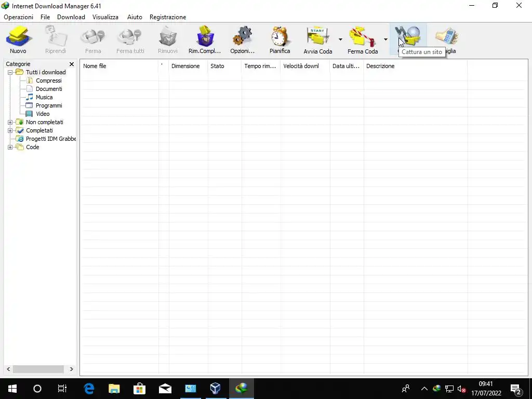Click categories scrollbar left arrow
The height and width of the screenshot is (399, 532).
(x=8, y=369)
